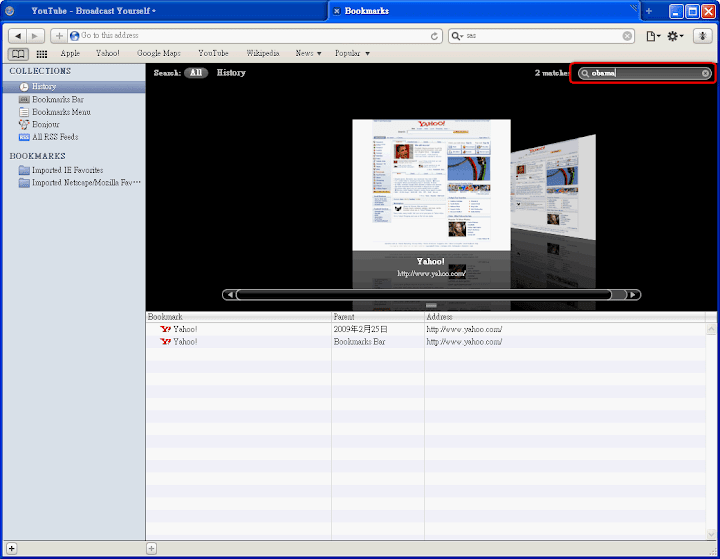This screenshot has height=559, width=720.
Task: Click the Cover Flow scrollbar thumb
Action: 424,295
